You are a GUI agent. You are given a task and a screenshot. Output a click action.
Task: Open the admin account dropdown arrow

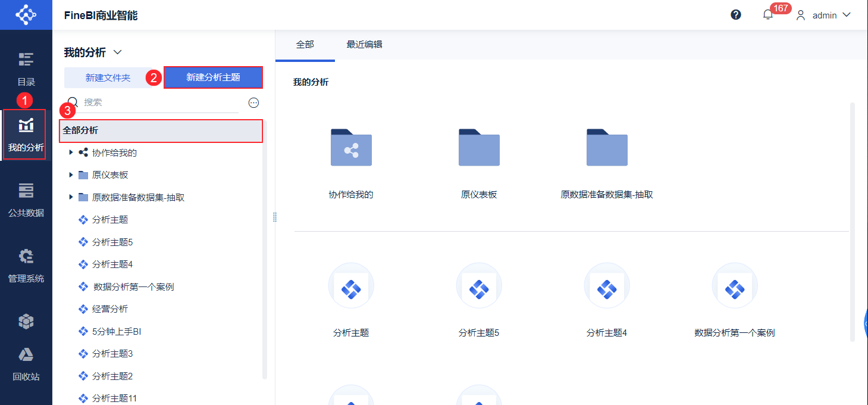pos(847,15)
